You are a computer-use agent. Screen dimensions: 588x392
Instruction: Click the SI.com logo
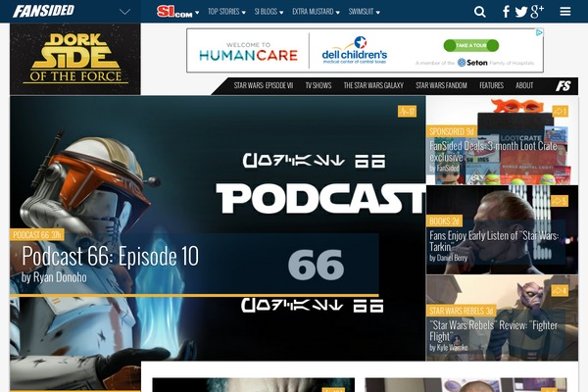coord(174,12)
